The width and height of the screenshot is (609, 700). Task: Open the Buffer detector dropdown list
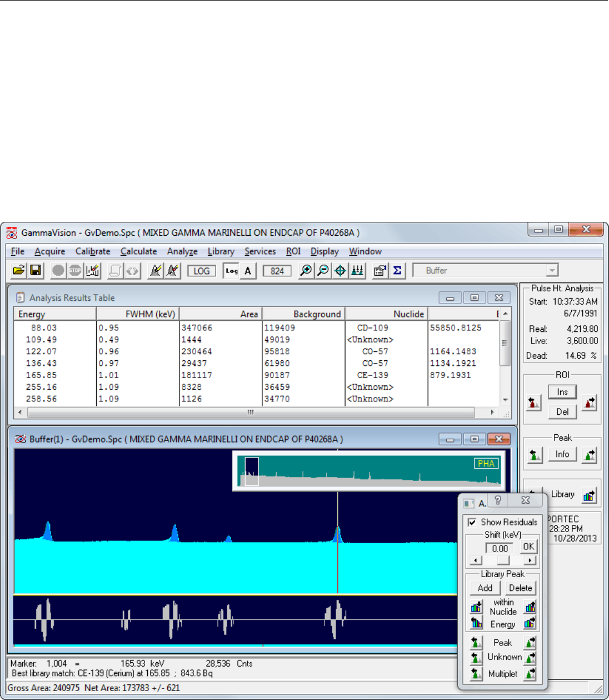tap(551, 271)
